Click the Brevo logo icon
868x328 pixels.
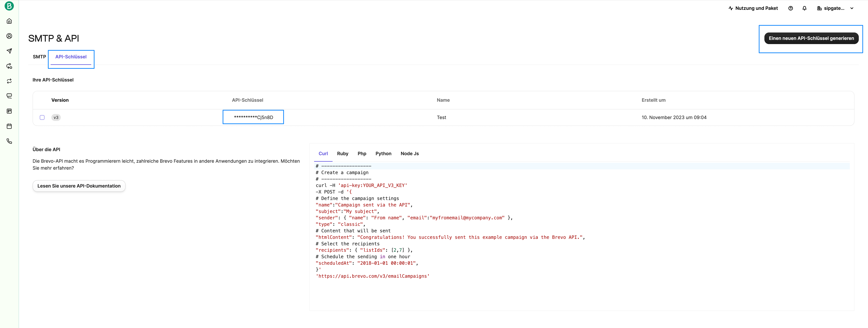click(x=9, y=6)
